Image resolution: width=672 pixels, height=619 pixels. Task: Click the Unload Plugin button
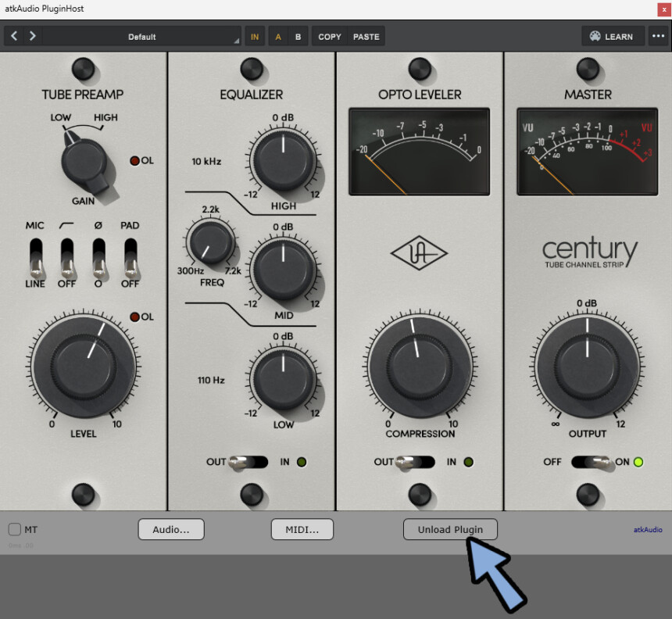[x=450, y=529]
